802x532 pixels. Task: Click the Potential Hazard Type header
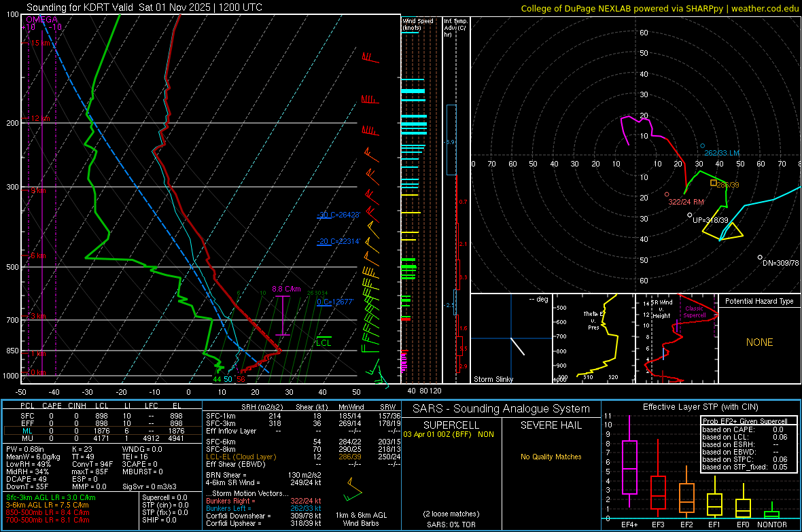click(759, 301)
